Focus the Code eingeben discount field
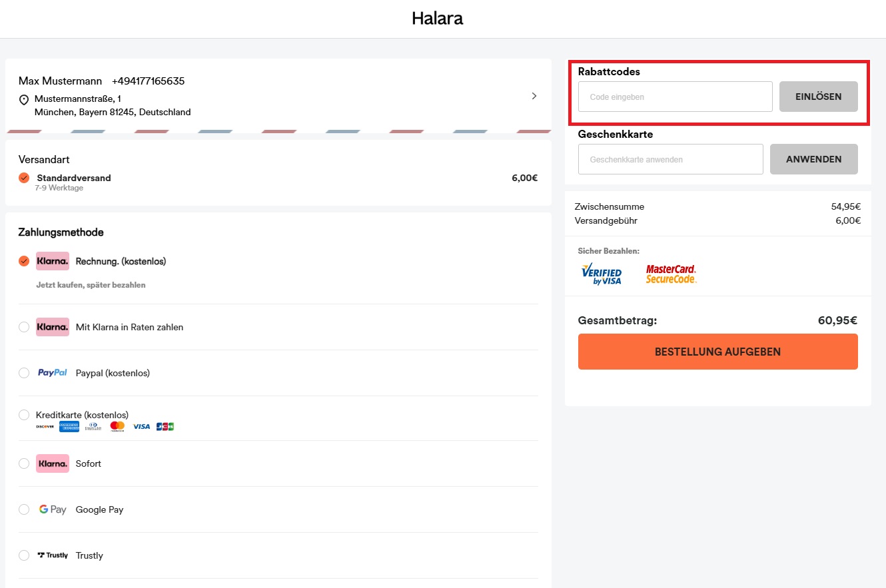Image resolution: width=886 pixels, height=588 pixels. point(675,97)
